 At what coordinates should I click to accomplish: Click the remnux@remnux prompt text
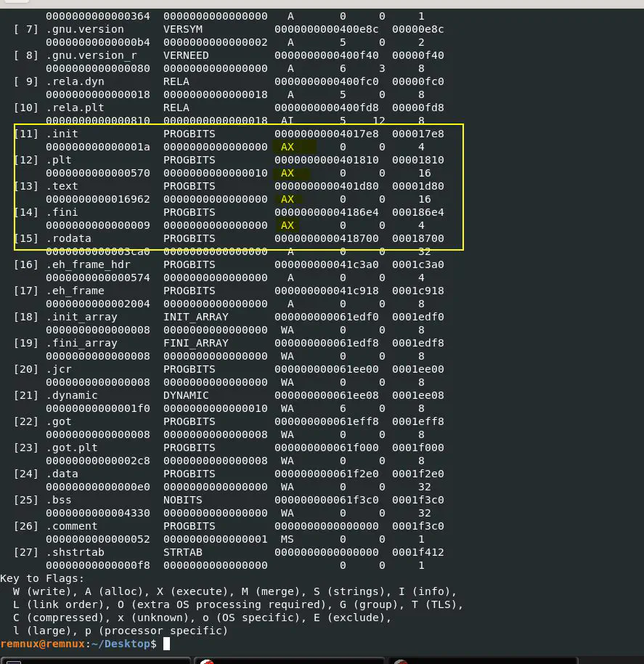point(42,644)
